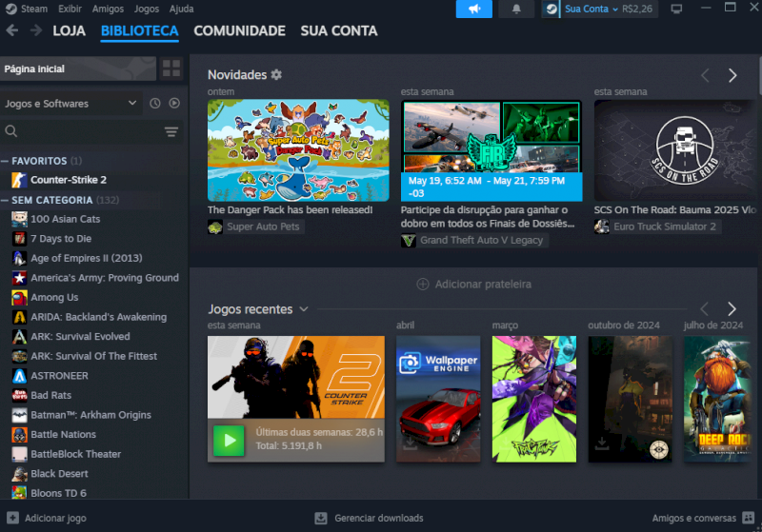The width and height of the screenshot is (762, 532).
Task: Open the announcements megaphone button
Action: (473, 9)
